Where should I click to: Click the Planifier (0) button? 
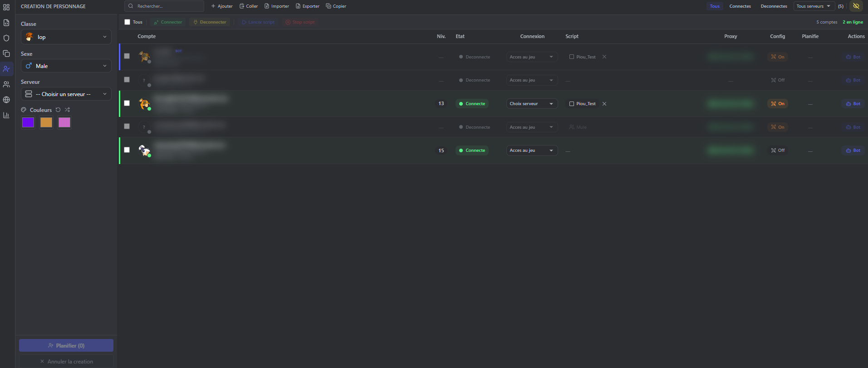pos(66,345)
